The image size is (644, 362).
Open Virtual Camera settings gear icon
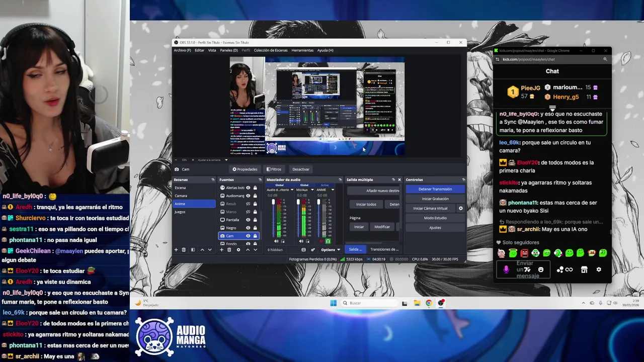click(x=460, y=208)
